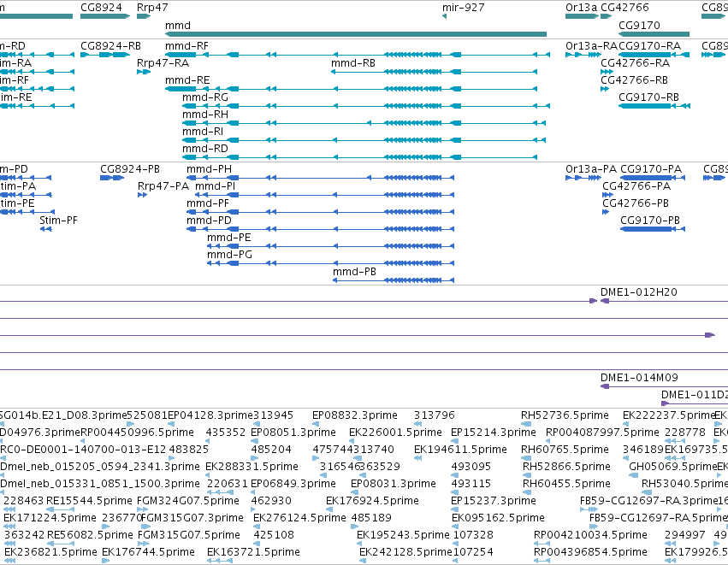Click the RH60765.5prime EST label
The width and height of the screenshot is (728, 565).
point(565,450)
